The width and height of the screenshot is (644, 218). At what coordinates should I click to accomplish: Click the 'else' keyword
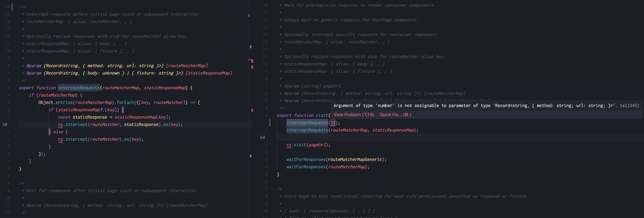point(58,132)
